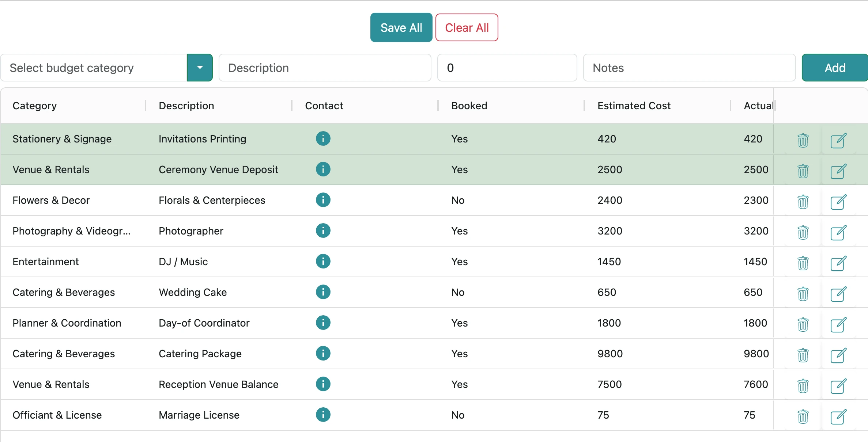This screenshot has width=868, height=442.
Task: Sort by the Estimated Cost column header
Action: coord(634,106)
